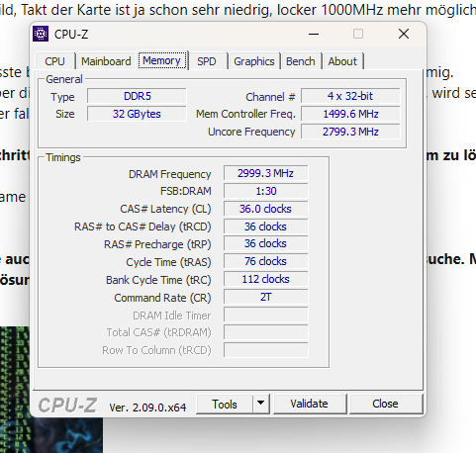Click the 32 GBytes size field
This screenshot has height=453, width=476.
(137, 114)
